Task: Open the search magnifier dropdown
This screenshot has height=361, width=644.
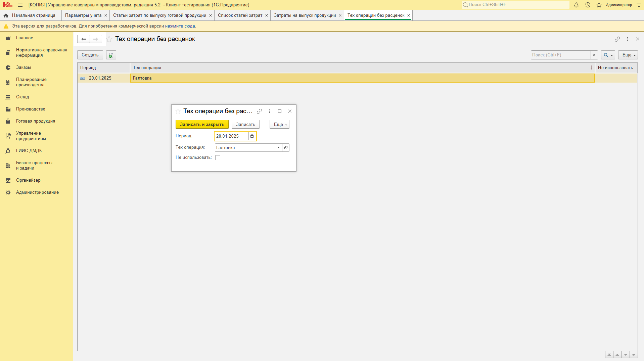Action: [x=608, y=55]
